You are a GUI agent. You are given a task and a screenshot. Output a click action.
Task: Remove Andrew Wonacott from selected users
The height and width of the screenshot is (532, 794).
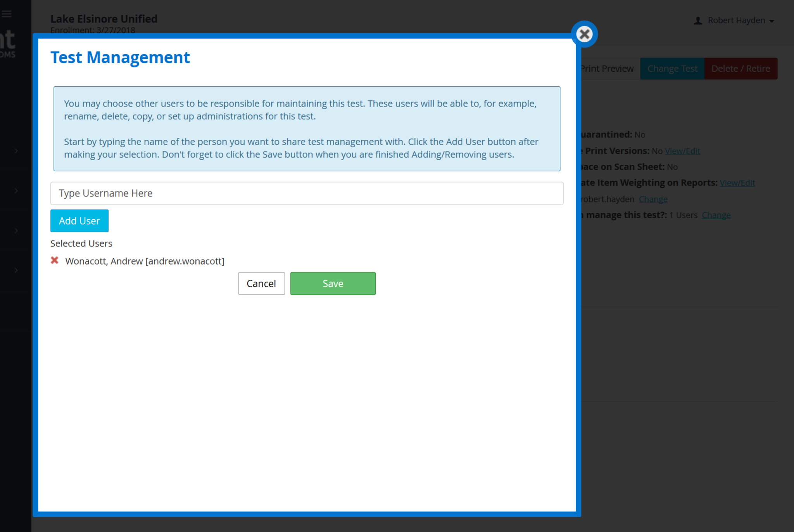[55, 260]
